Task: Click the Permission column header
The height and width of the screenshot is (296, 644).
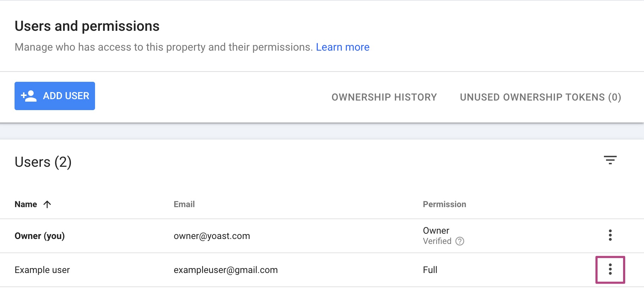Action: click(x=444, y=204)
